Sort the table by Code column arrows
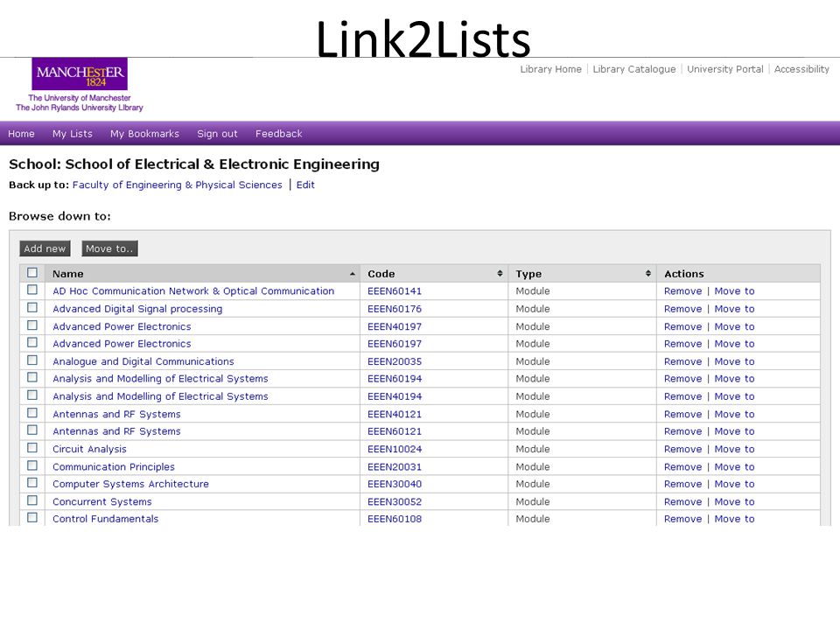840x630 pixels. click(x=500, y=273)
